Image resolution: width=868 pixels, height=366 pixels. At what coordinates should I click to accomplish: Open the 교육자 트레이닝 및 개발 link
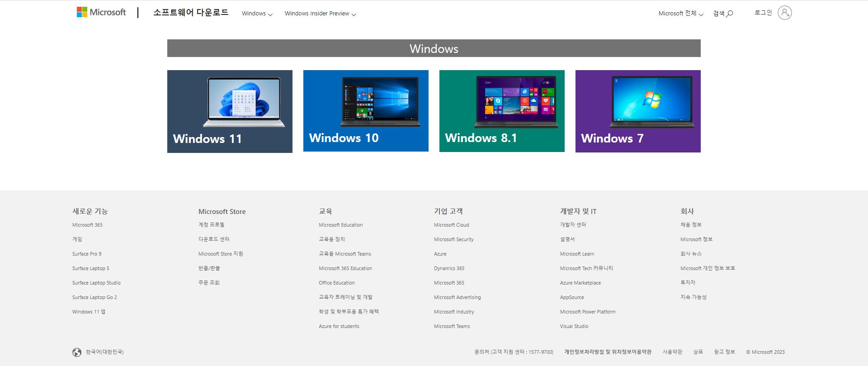[345, 297]
